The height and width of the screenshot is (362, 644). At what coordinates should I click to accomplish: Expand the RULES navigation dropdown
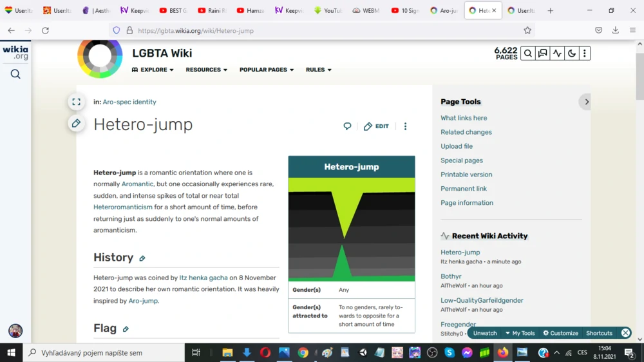319,70
